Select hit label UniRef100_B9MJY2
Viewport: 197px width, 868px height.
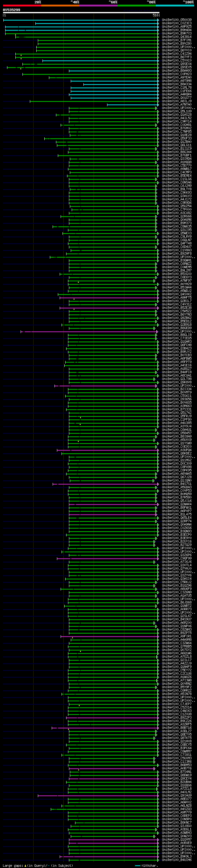177,352
